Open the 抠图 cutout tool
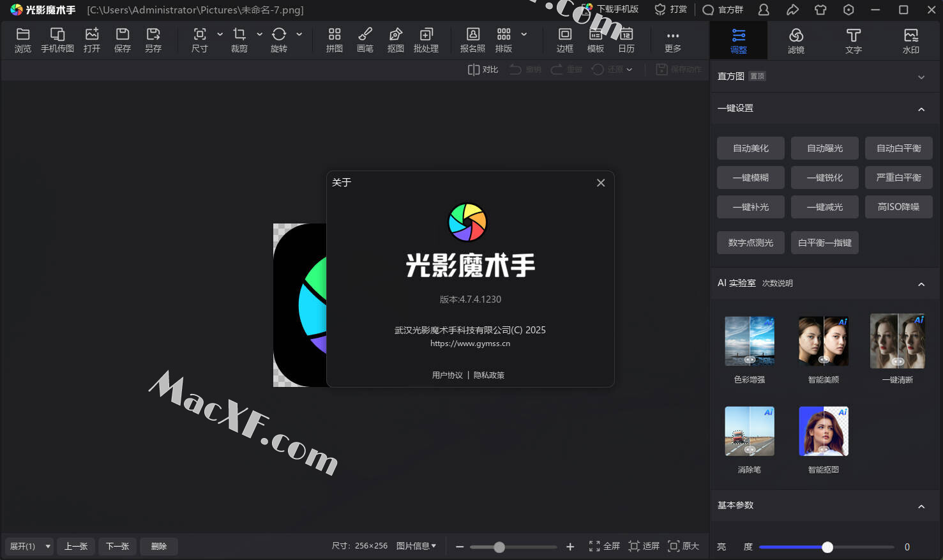 point(395,40)
